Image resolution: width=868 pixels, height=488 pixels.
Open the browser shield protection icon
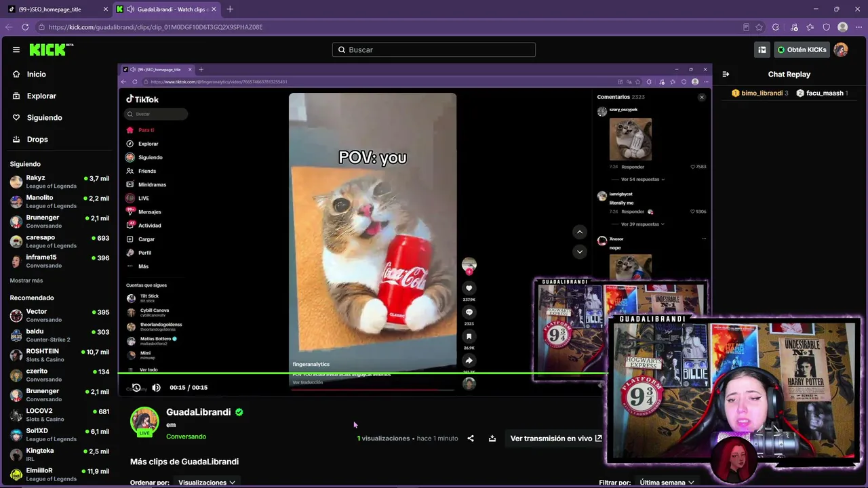[x=827, y=27]
